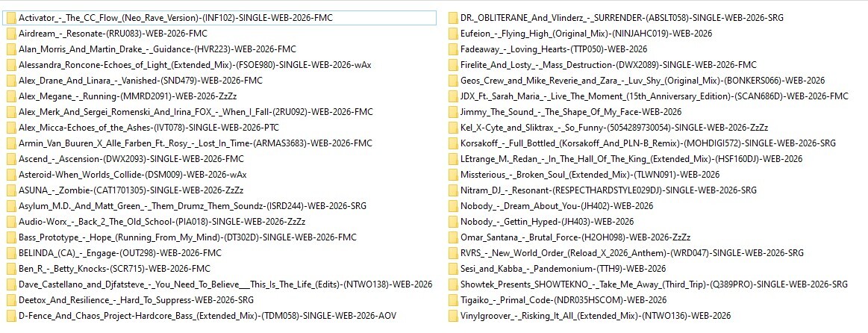Select the Omar Santana Brutal Force folder name
The width and height of the screenshot is (868, 333).
click(575, 237)
